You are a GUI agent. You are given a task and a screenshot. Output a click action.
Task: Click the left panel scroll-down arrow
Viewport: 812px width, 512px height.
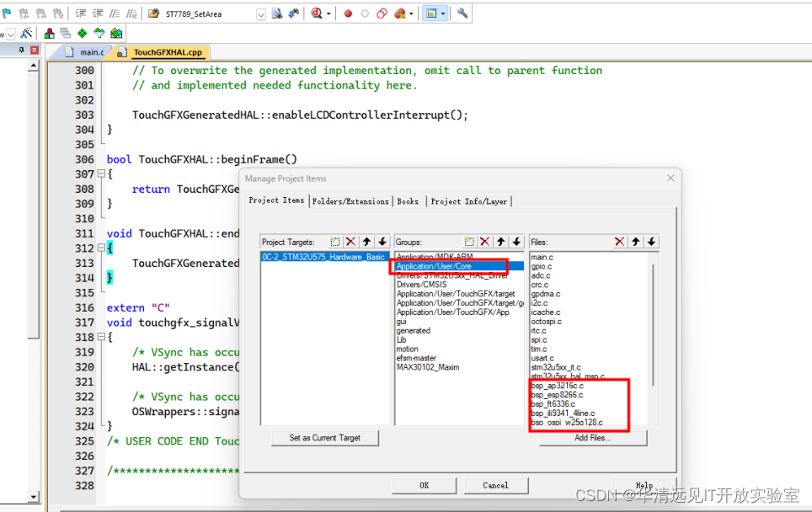(34, 497)
